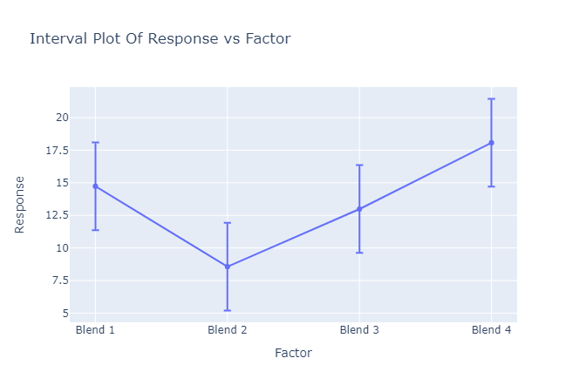Click the upper error bar cap for Blend 1
This screenshot has width=586, height=392.
(x=96, y=142)
